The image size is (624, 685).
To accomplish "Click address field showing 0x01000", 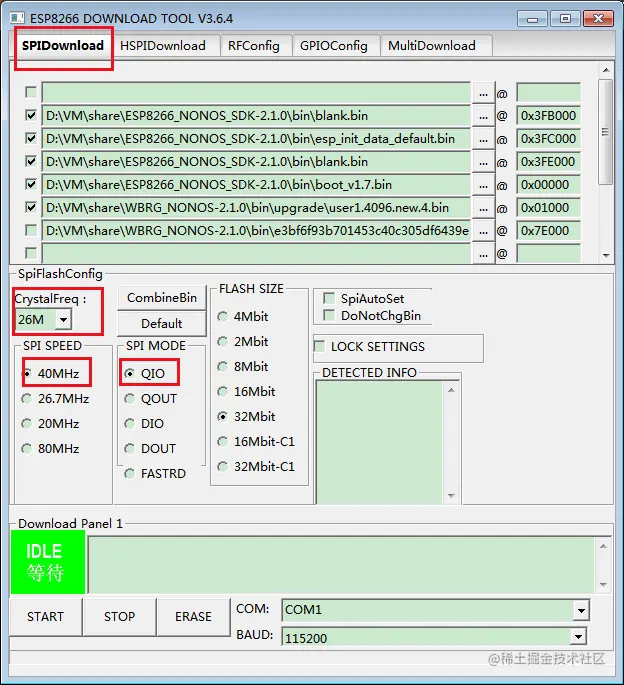I will tap(548, 208).
